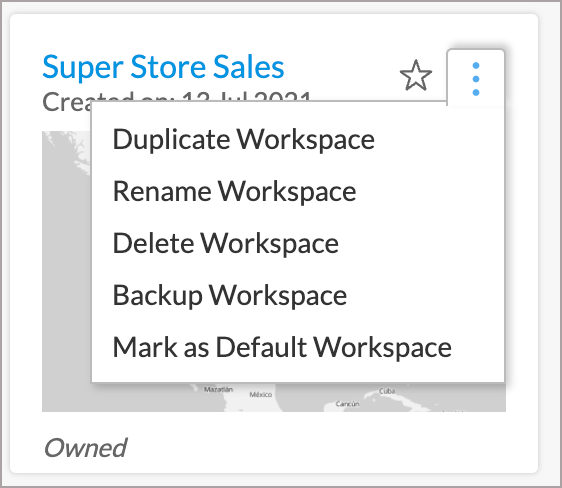The height and width of the screenshot is (488, 562).
Task: Click the Mazatlán label on the map
Action: click(x=218, y=389)
